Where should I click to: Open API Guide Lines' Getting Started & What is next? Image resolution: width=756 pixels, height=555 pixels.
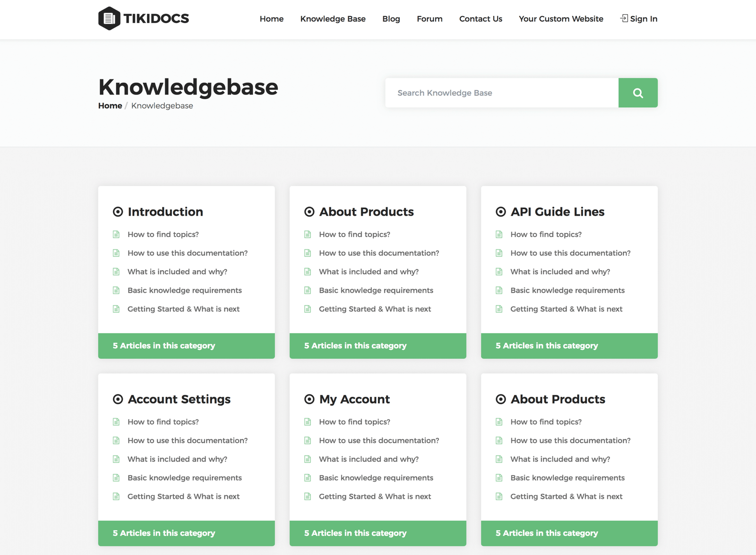point(566,309)
